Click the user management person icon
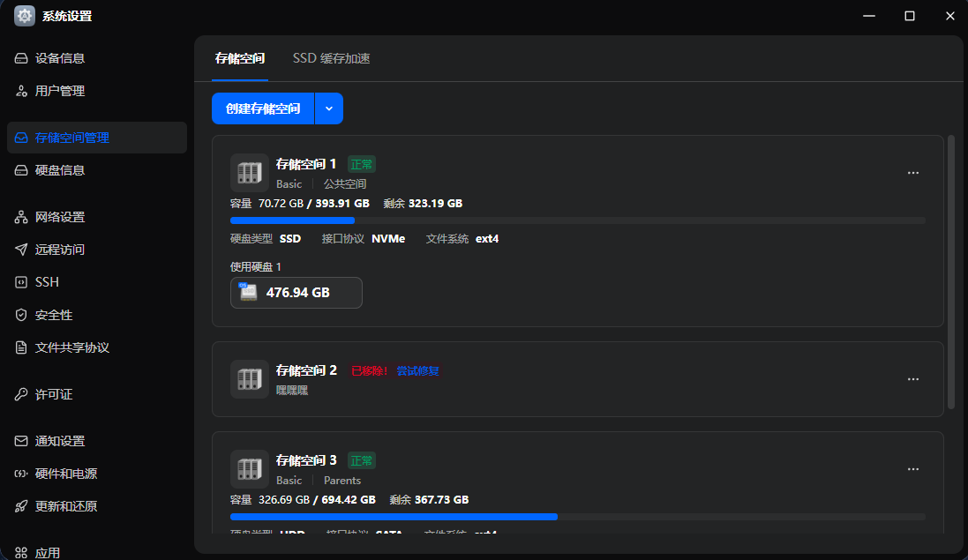Viewport: 968px width, 560px height. [21, 91]
